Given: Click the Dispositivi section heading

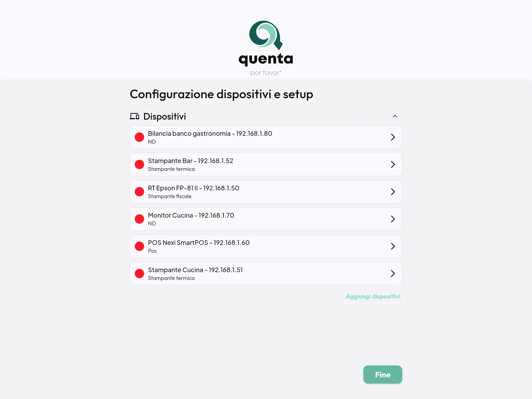Looking at the screenshot, I should (x=165, y=116).
